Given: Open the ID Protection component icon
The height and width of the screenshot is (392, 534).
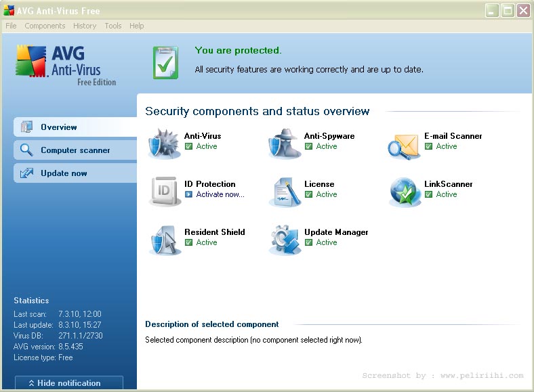Looking at the screenshot, I should [165, 192].
